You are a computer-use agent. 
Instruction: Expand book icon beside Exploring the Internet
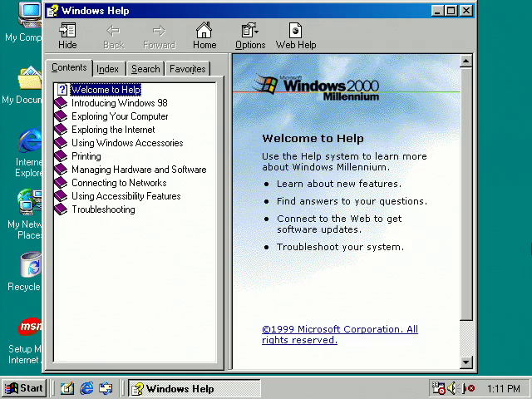coord(61,130)
